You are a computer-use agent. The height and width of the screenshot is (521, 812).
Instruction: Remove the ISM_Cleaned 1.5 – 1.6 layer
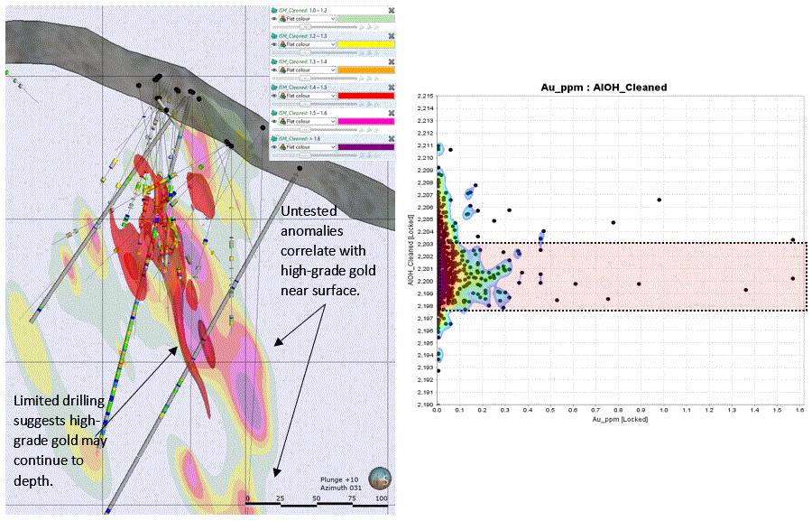coord(392,113)
